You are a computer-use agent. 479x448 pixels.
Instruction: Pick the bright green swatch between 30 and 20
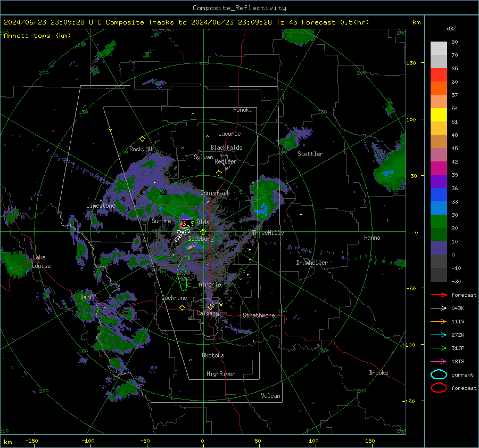pyautogui.click(x=439, y=222)
